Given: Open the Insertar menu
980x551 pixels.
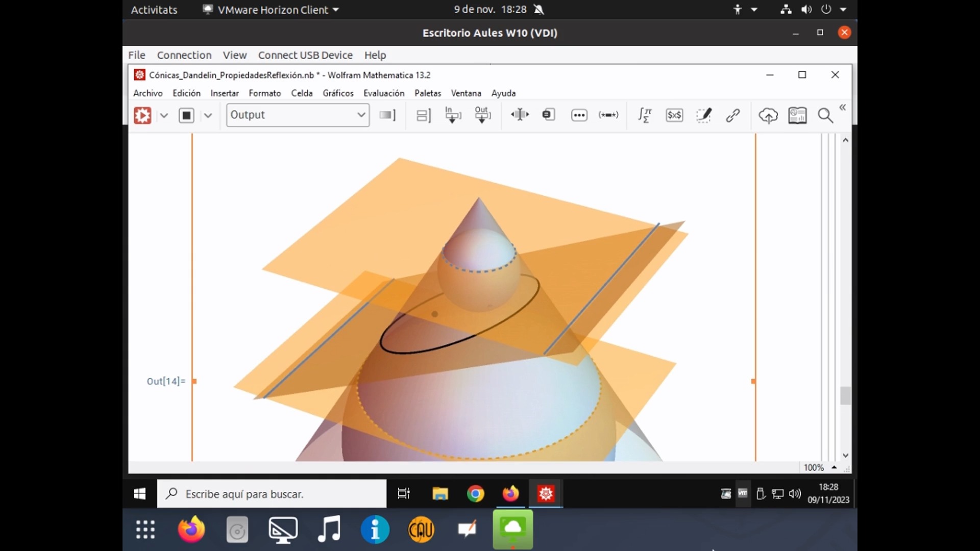Looking at the screenshot, I should (x=225, y=93).
